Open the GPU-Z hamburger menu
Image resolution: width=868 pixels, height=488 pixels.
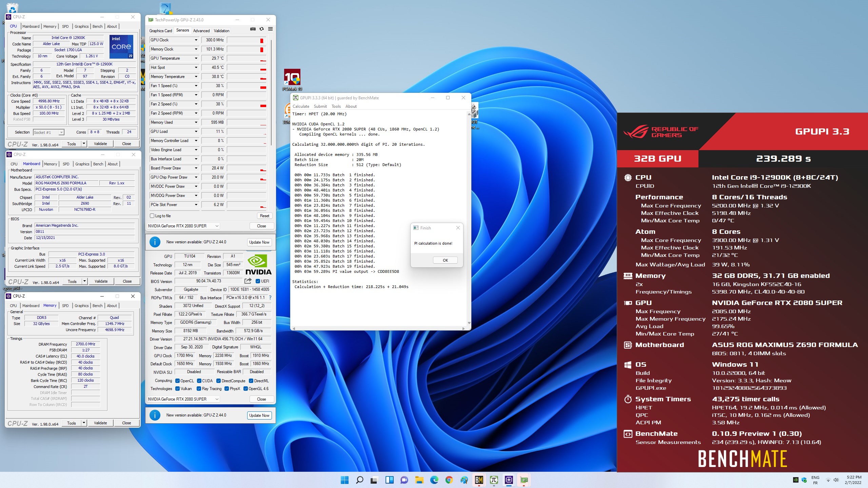270,29
